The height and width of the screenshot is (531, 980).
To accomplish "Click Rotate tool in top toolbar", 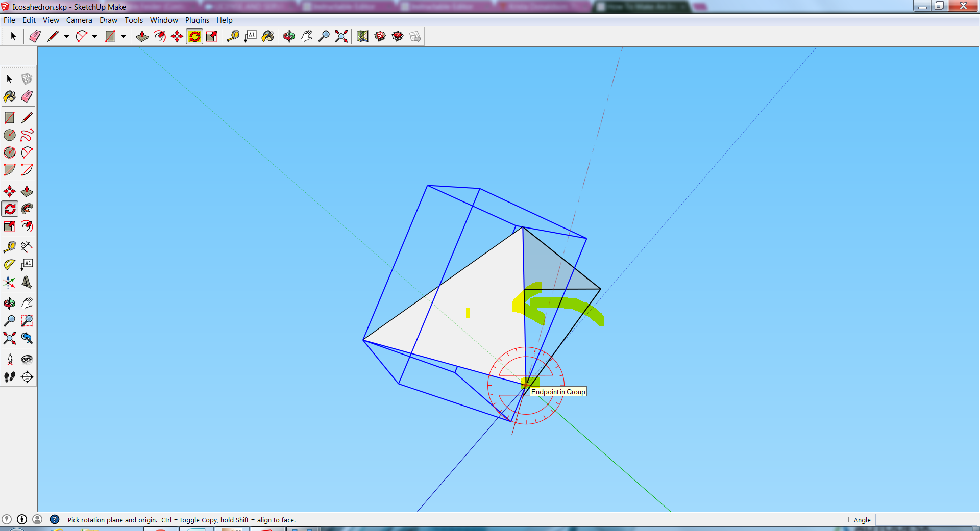I will (x=194, y=36).
